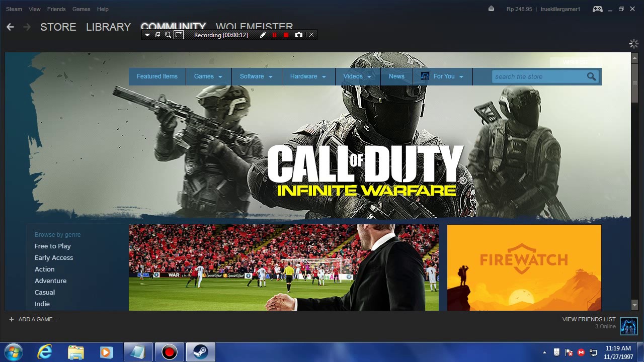This screenshot has width=644, height=362.
Task: Browse the Action genre
Action: pyautogui.click(x=45, y=269)
